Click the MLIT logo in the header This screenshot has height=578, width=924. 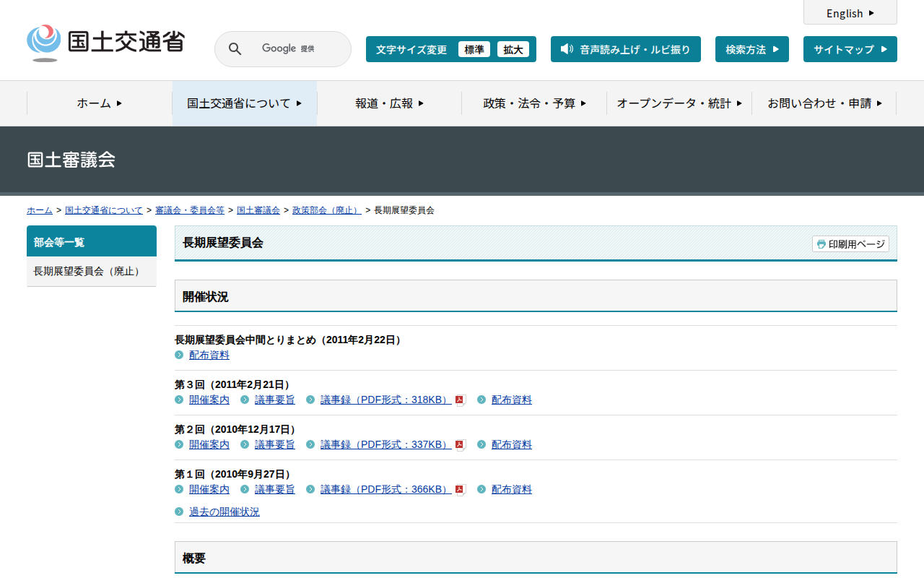(105, 43)
